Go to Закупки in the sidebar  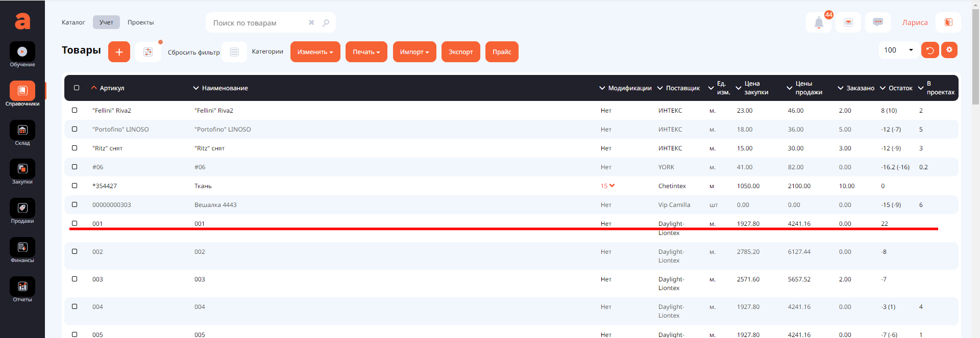coord(22,169)
